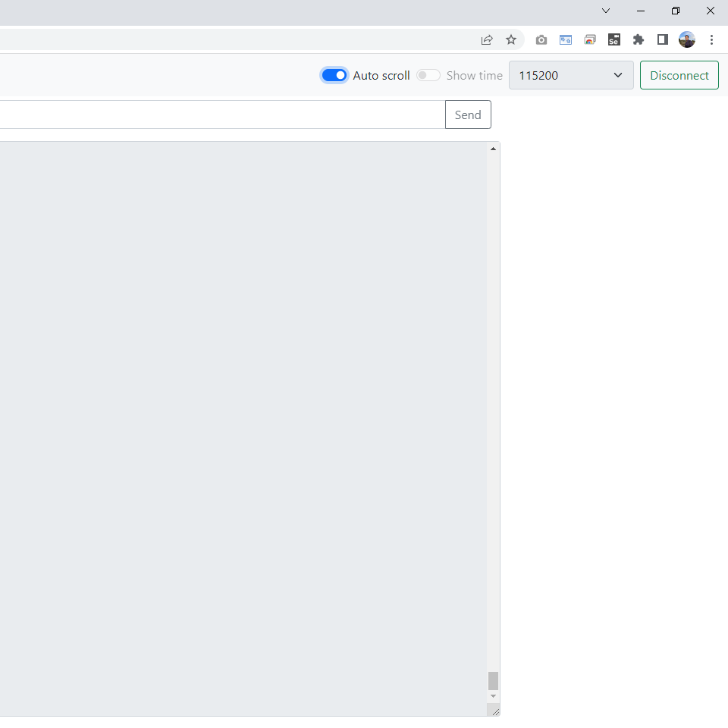Click the Send button
The image size is (728, 728).
coord(468,115)
